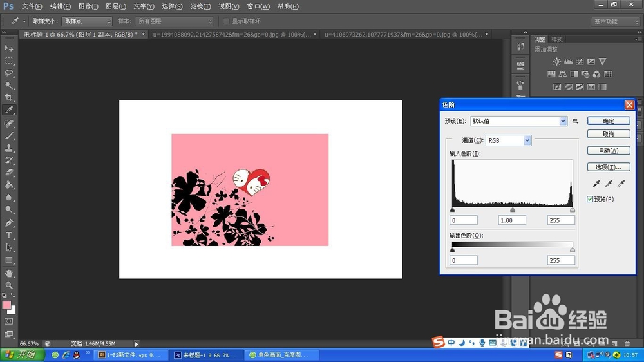Switch to the 样式 panel tab
This screenshot has width=644, height=362.
coord(557,39)
